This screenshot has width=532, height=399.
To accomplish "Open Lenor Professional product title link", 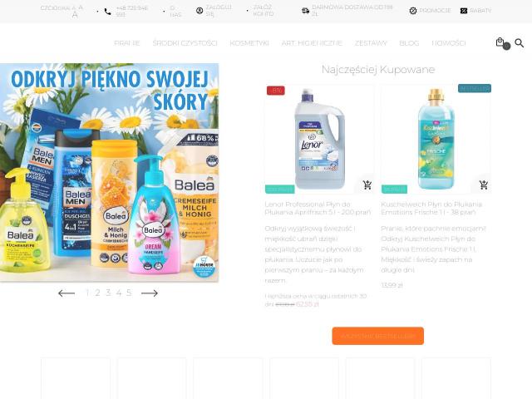I will tap(318, 208).
